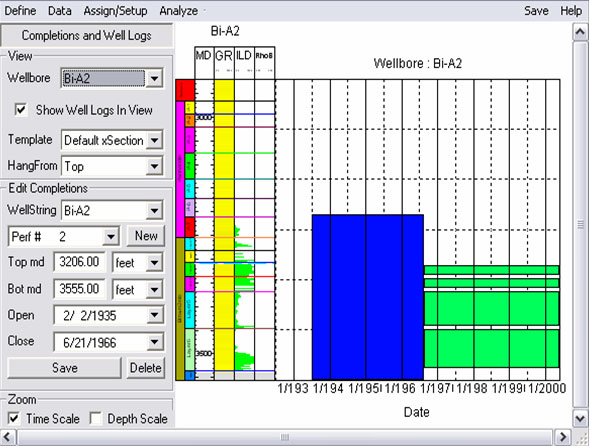This screenshot has width=590, height=446.
Task: Click the horizontal scrollbar thumb
Action: [285, 437]
